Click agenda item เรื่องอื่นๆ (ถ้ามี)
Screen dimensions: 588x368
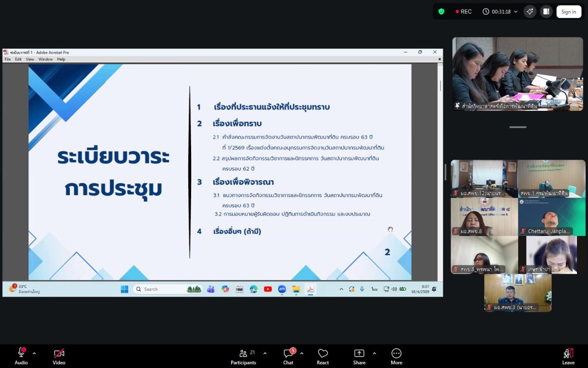click(x=237, y=231)
